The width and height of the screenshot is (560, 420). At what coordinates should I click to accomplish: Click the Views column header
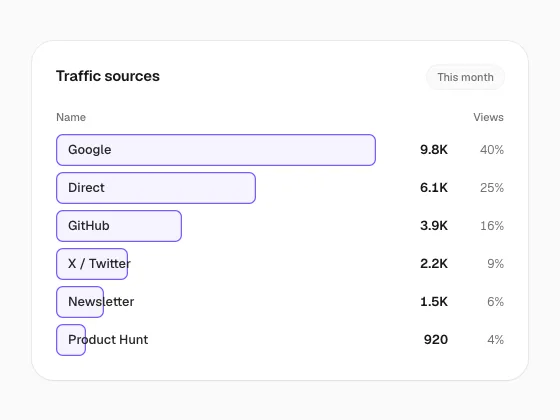coord(488,117)
